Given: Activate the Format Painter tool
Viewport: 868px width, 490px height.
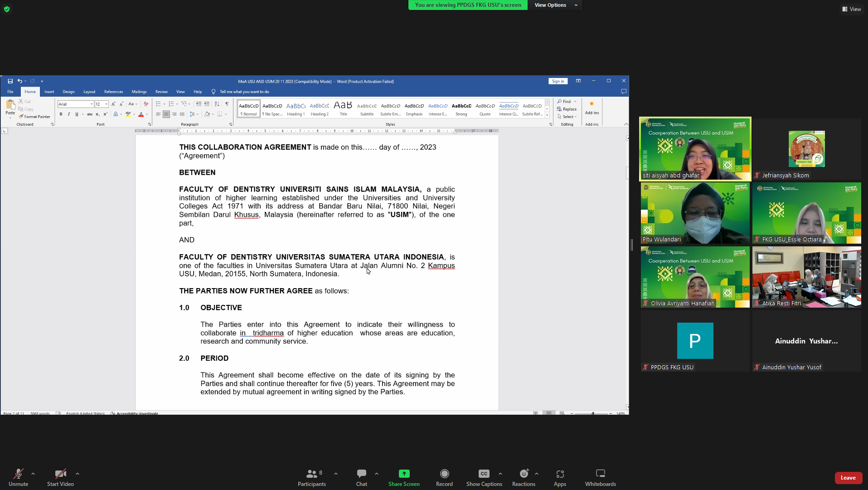Looking at the screenshot, I should coord(34,117).
